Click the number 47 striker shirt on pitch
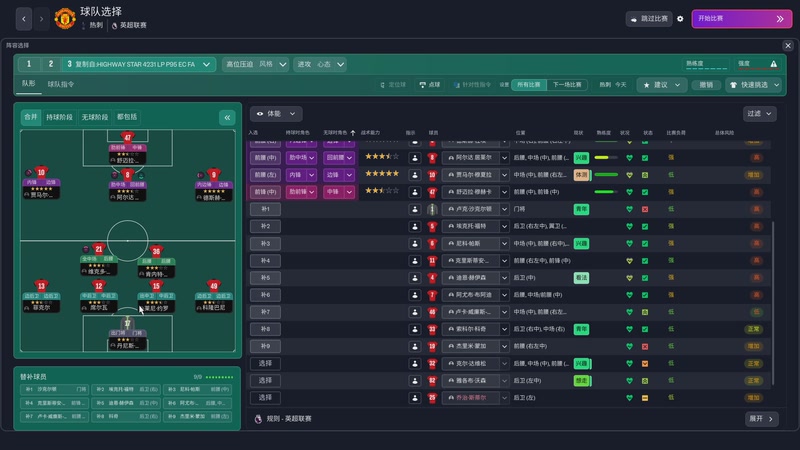Viewport: 800px width, 450px height. point(128,137)
